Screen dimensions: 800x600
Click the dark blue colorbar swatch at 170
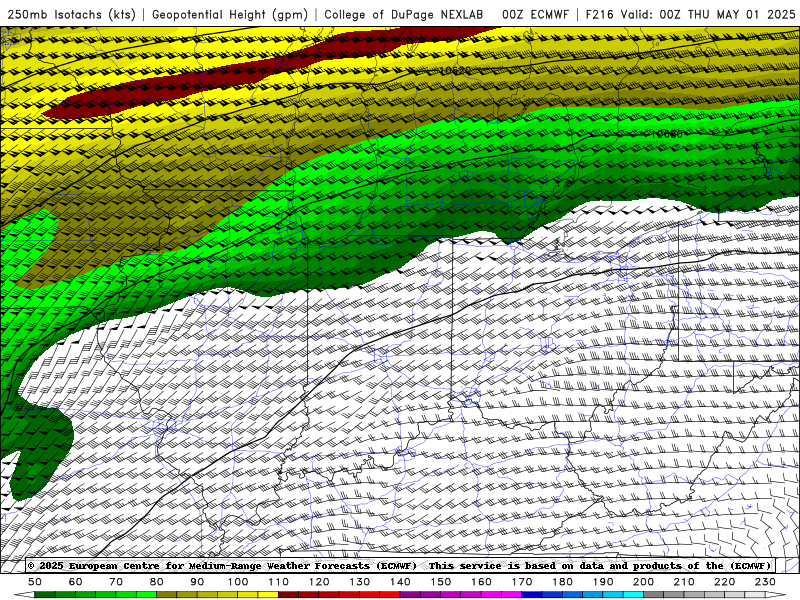[532, 595]
